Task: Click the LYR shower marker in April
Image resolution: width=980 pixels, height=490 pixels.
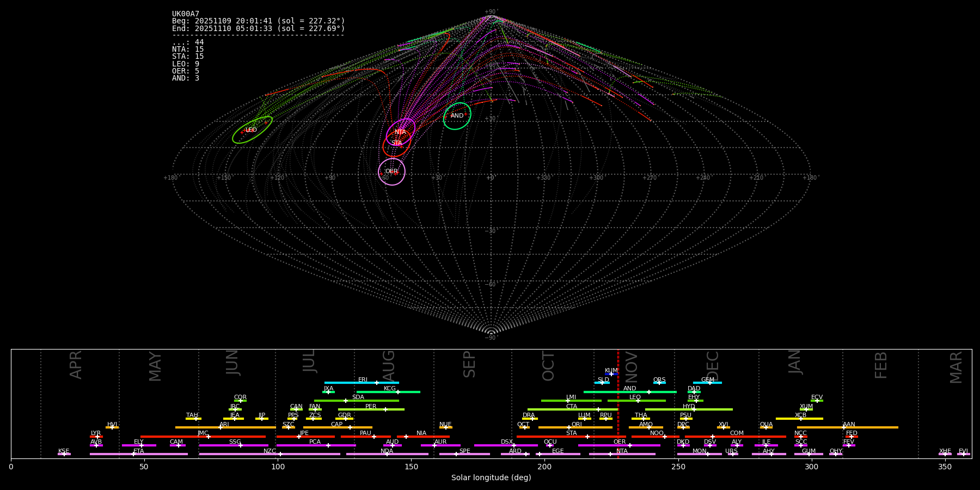Action: (x=97, y=437)
